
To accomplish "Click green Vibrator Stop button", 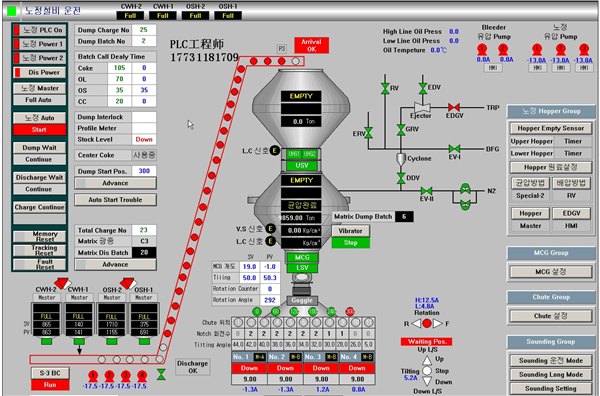I will tap(351, 243).
